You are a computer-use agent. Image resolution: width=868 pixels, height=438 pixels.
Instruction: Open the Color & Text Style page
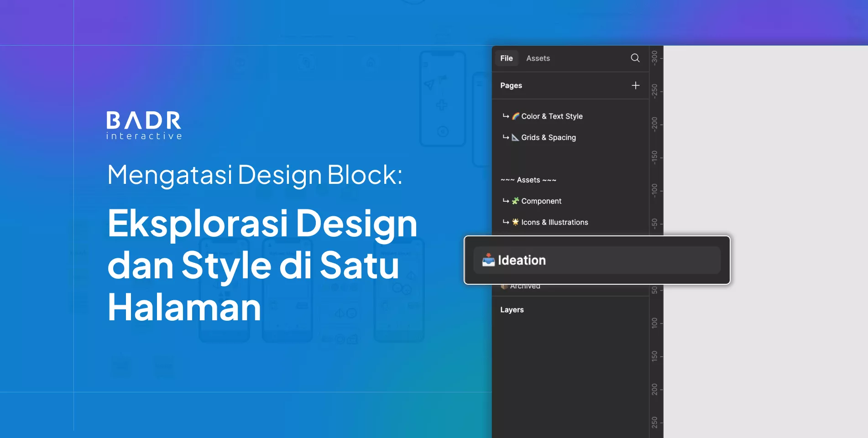(552, 116)
